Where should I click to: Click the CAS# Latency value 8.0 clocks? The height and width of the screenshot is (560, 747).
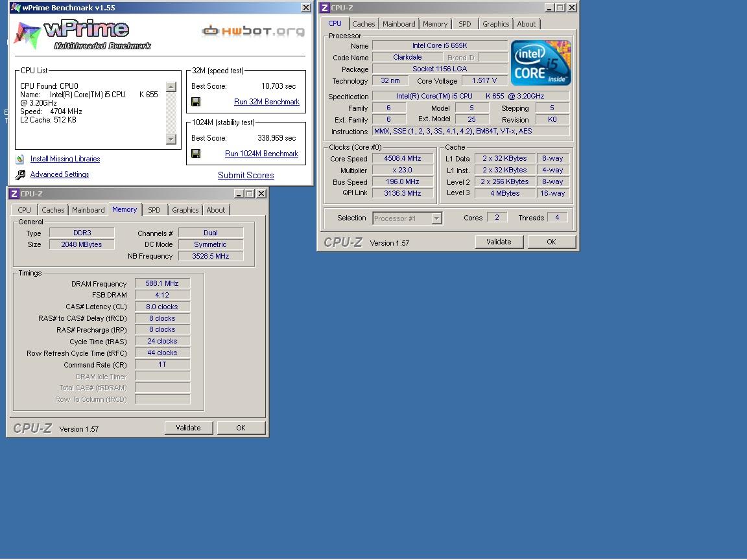click(x=162, y=307)
